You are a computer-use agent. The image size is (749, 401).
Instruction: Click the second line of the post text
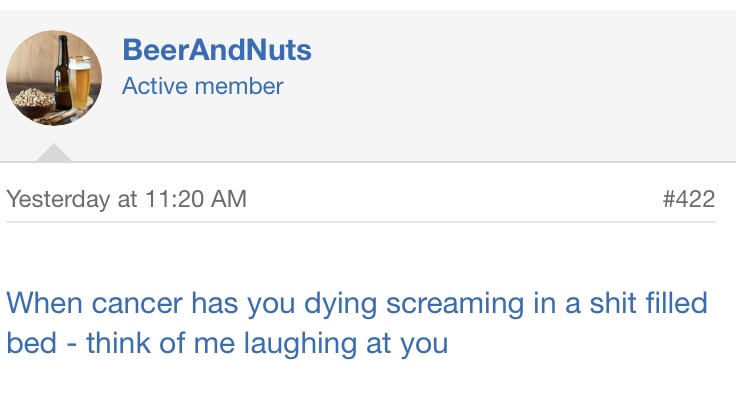[x=226, y=343]
